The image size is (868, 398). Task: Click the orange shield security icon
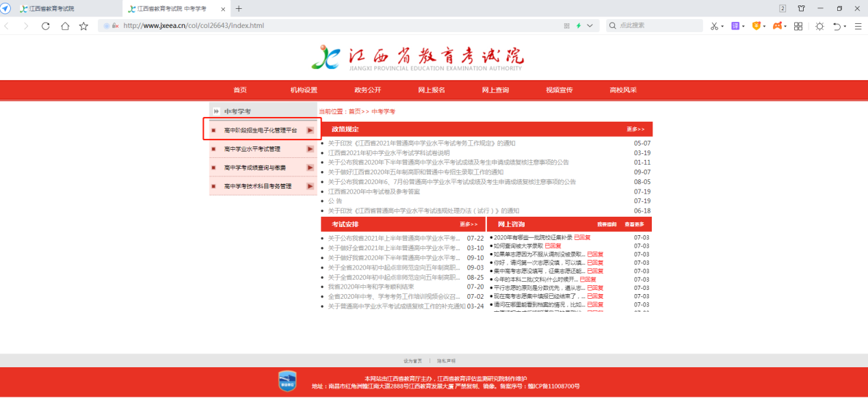point(757,26)
